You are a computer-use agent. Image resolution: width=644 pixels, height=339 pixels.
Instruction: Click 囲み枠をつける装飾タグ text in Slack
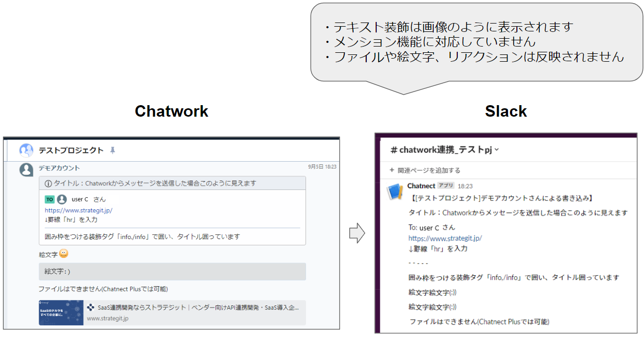click(514, 278)
